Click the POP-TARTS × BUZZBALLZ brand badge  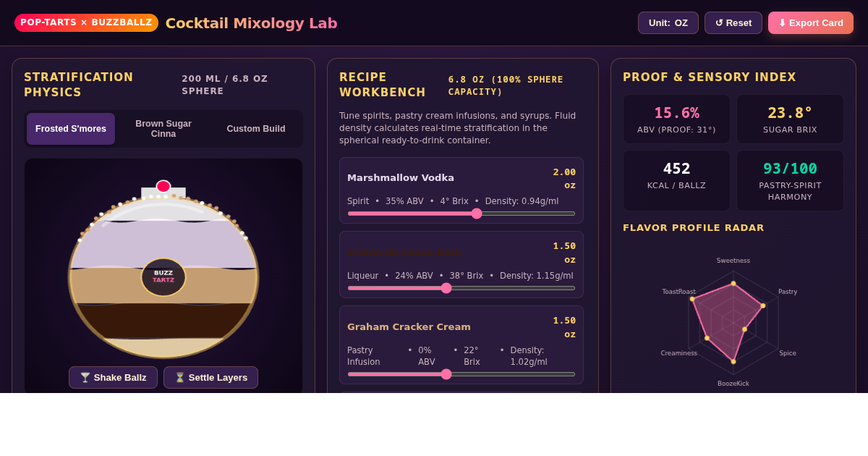point(86,22)
